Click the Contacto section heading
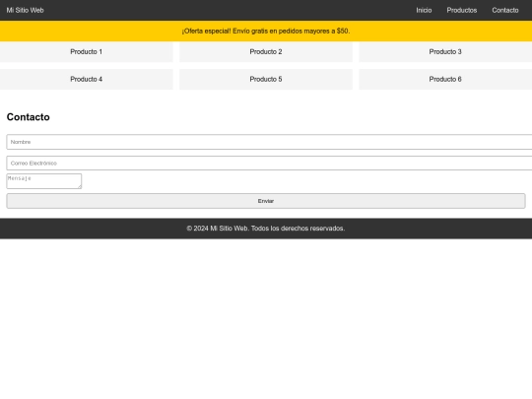This screenshot has height=399, width=532. click(29, 117)
